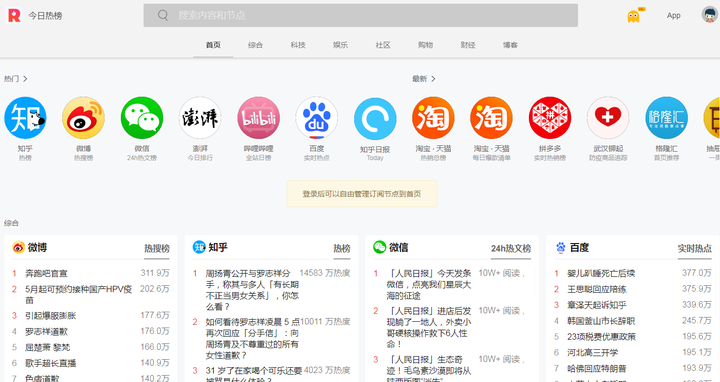The height and width of the screenshot is (382, 720).
Task: Open 微博 item 罗志祥道歉
Action: coord(46,331)
